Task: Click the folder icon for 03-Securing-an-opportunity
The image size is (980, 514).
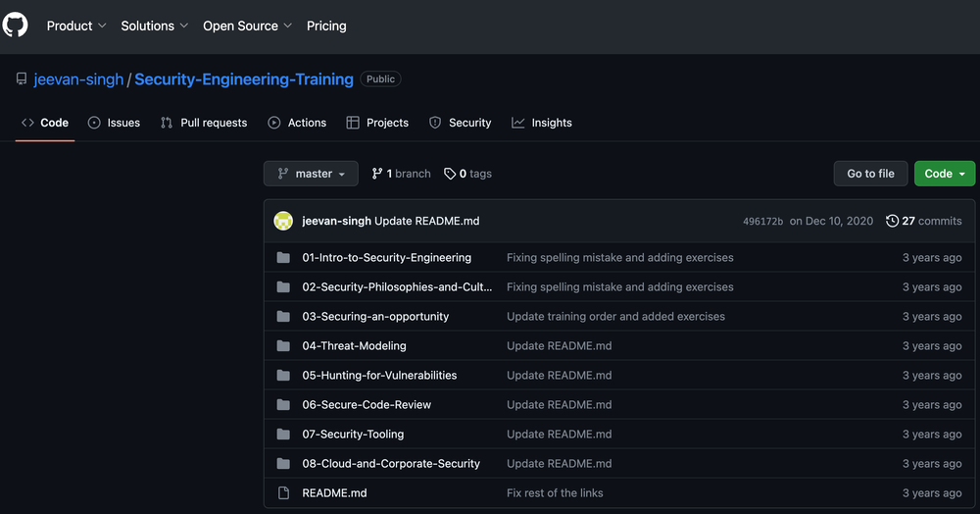Action: pos(283,317)
